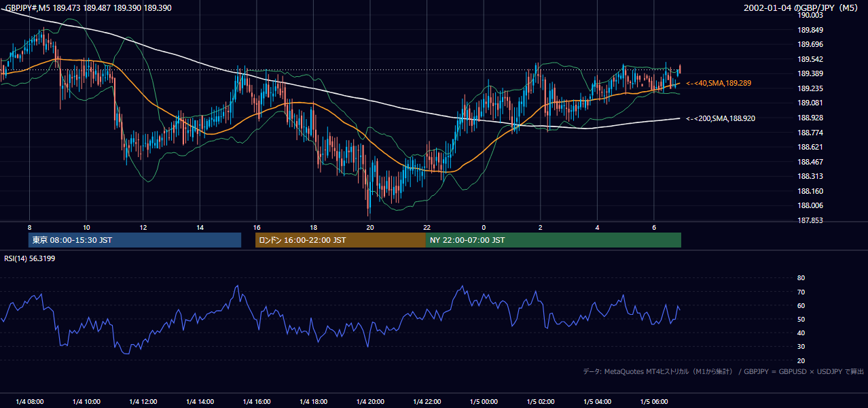The image size is (868, 408).
Task: Click the price level 190.003
Action: (x=811, y=15)
